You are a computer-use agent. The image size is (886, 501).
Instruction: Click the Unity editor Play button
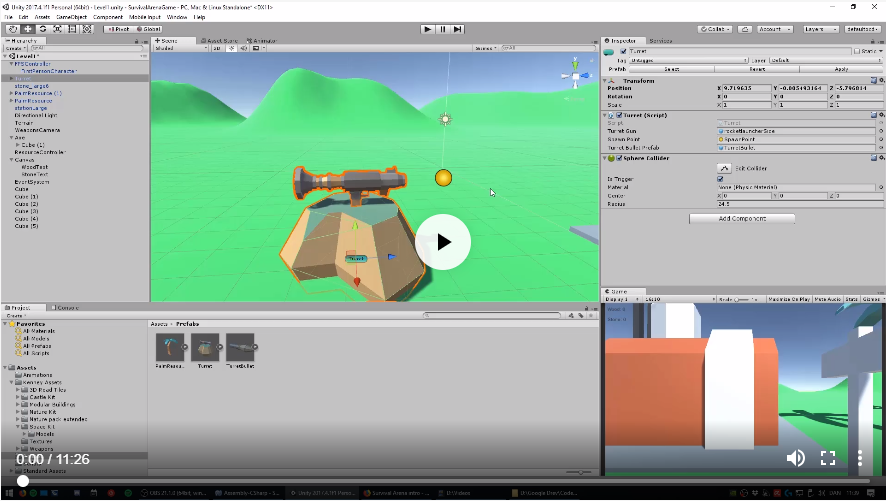pyautogui.click(x=428, y=29)
